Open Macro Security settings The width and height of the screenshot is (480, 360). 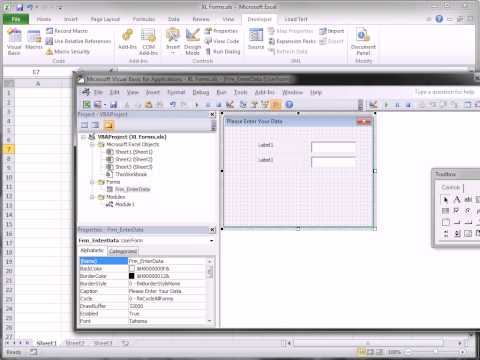pyautogui.click(x=68, y=52)
